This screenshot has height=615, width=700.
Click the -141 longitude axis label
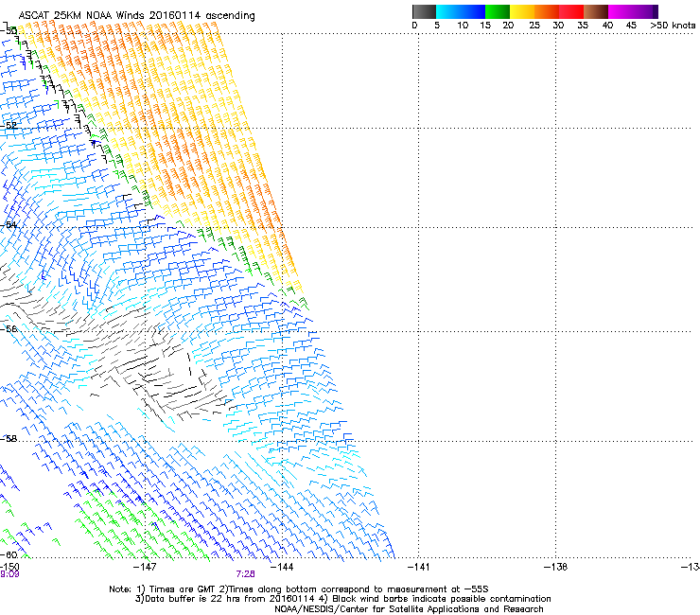419,567
